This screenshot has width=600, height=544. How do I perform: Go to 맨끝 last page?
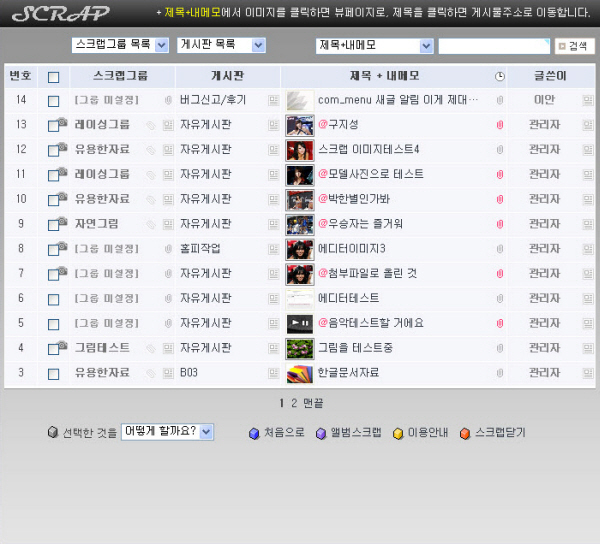[313, 403]
